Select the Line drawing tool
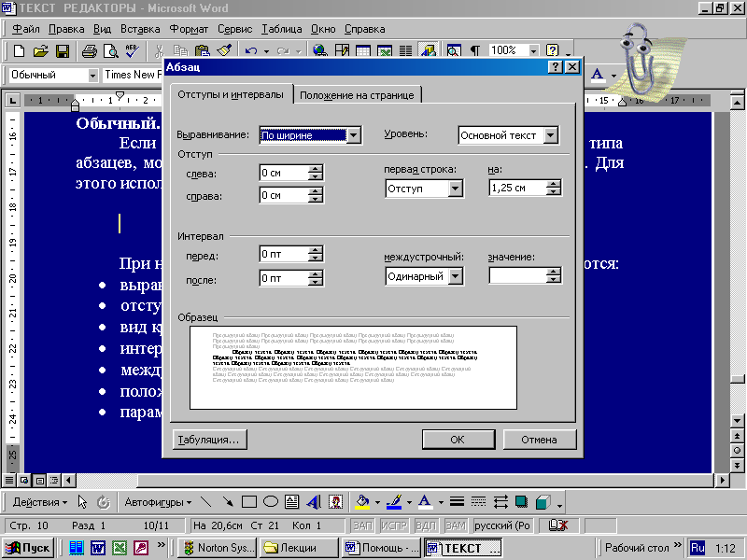Image resolution: width=747 pixels, height=560 pixels. click(x=205, y=502)
